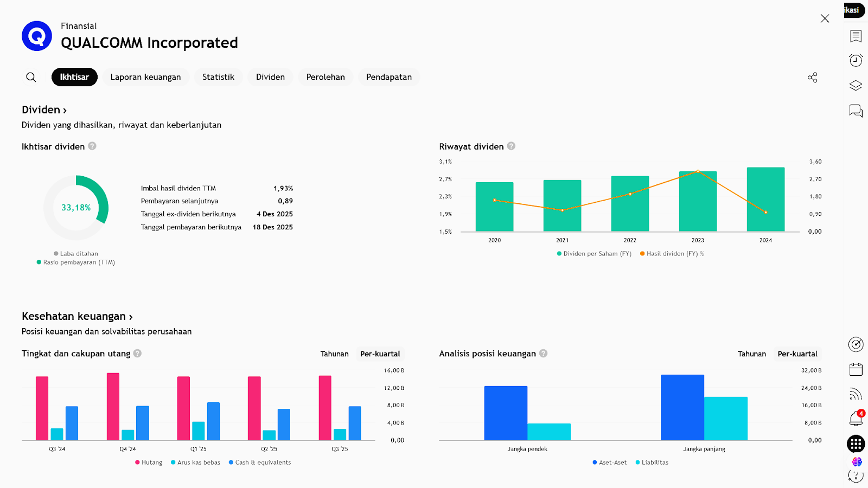
Task: Open notifications bell with red badge
Action: point(856,419)
